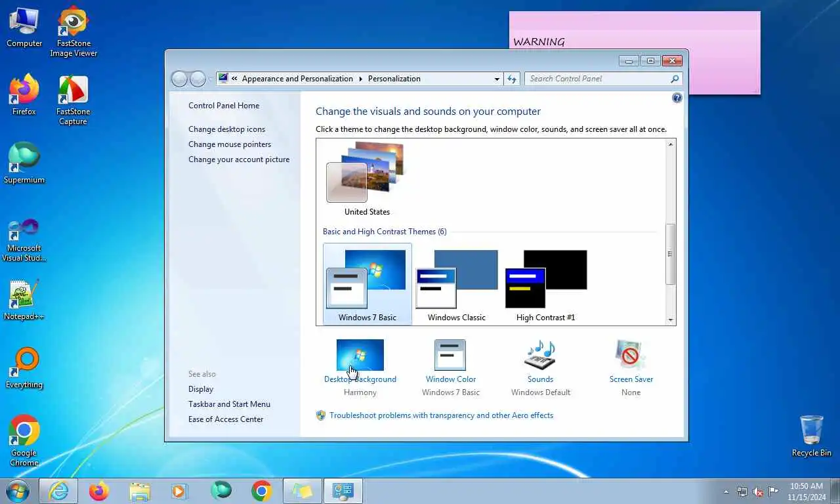
Task: Click the theme list scrollbar thumb
Action: pyautogui.click(x=671, y=254)
